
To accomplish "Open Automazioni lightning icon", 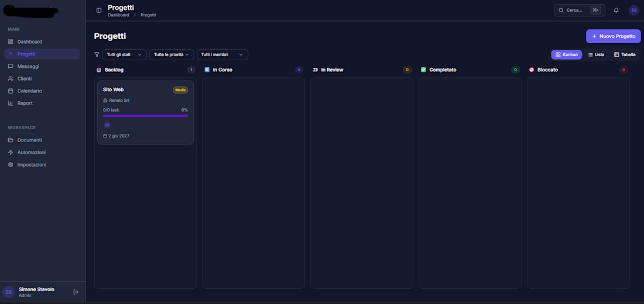I will (x=11, y=152).
